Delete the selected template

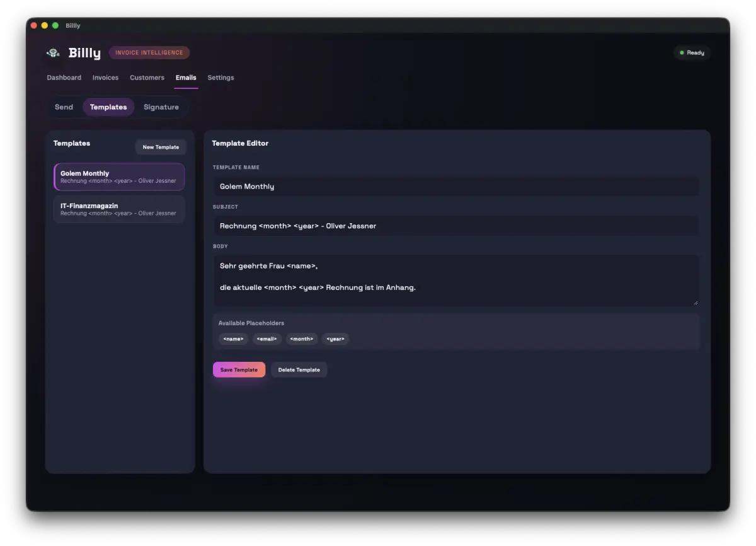click(x=299, y=369)
